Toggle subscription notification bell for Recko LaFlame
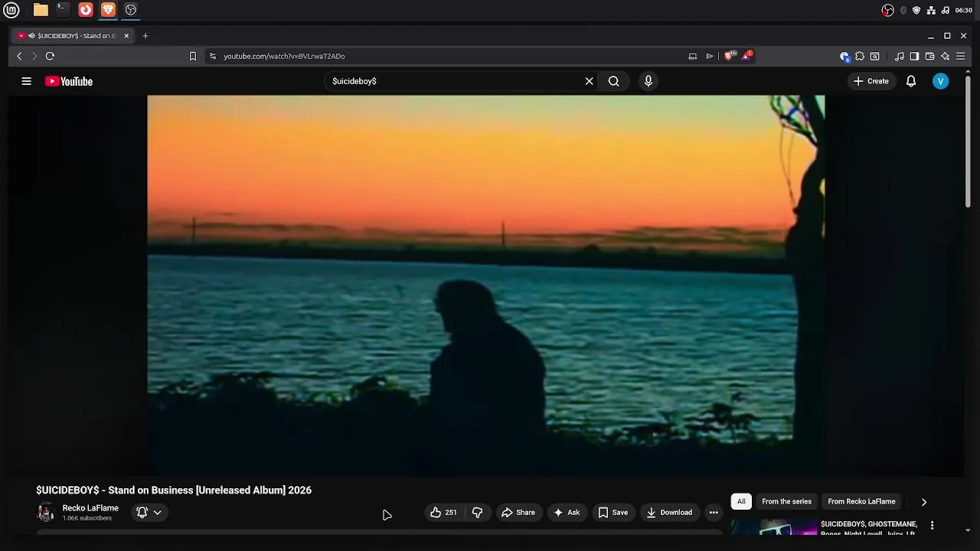 [142, 512]
